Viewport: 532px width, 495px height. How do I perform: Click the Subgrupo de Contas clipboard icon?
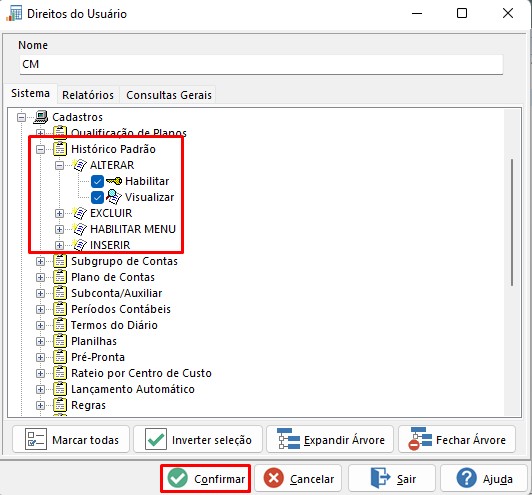pos(60,261)
